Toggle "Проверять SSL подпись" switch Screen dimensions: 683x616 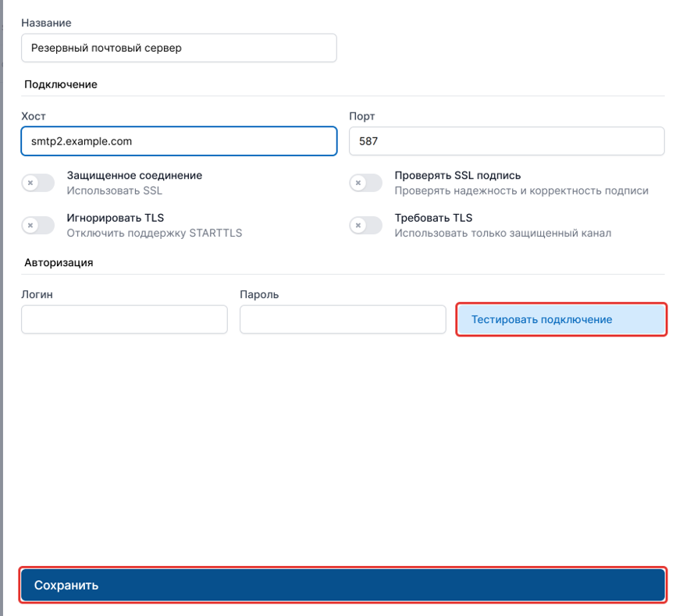[x=366, y=183]
